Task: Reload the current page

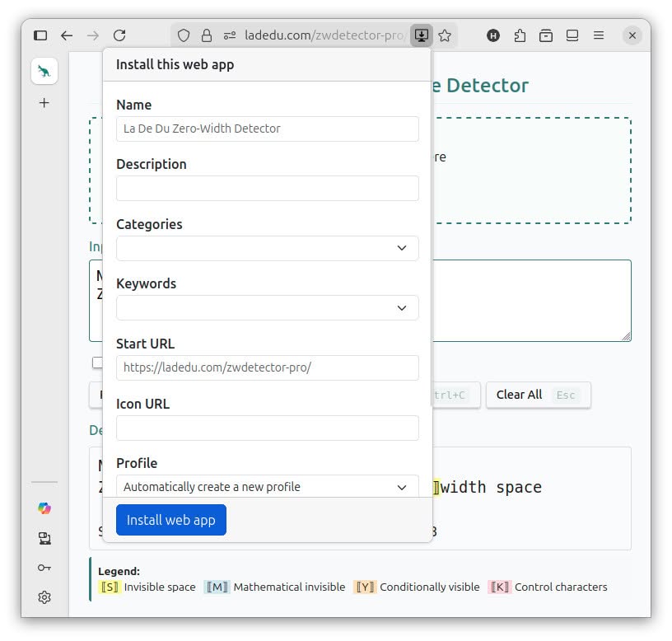Action: click(119, 35)
